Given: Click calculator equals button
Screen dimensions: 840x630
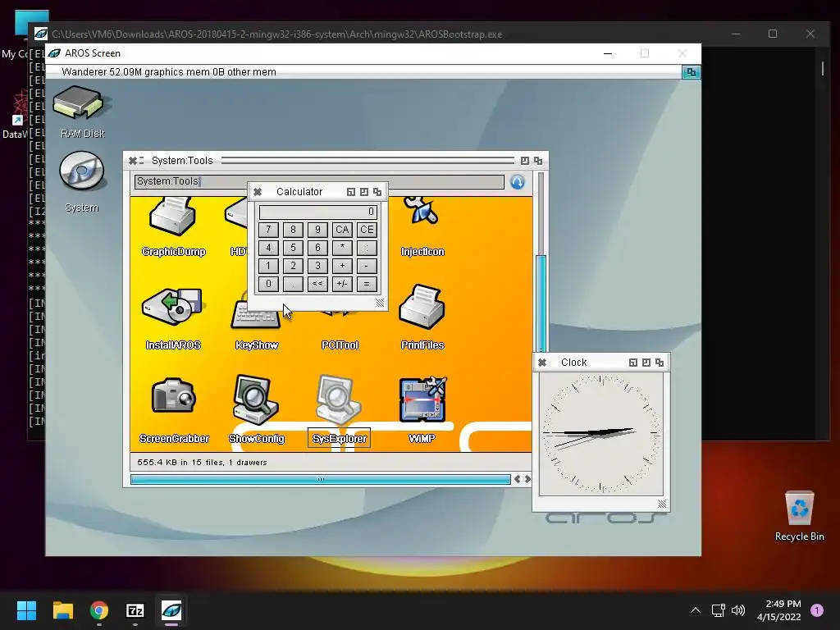Looking at the screenshot, I should 367,284.
